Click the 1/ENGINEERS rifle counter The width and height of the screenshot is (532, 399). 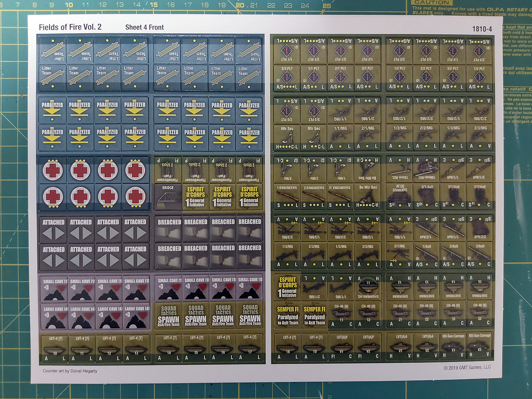click(x=288, y=197)
